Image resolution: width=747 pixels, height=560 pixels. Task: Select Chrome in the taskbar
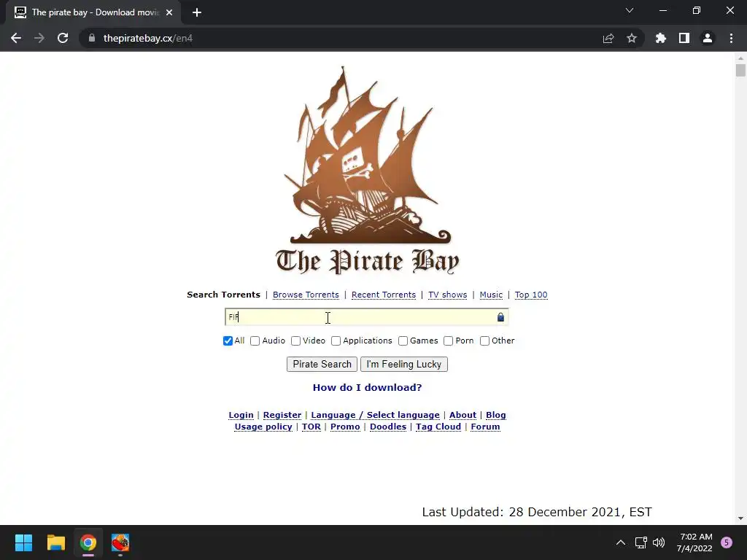coord(88,542)
